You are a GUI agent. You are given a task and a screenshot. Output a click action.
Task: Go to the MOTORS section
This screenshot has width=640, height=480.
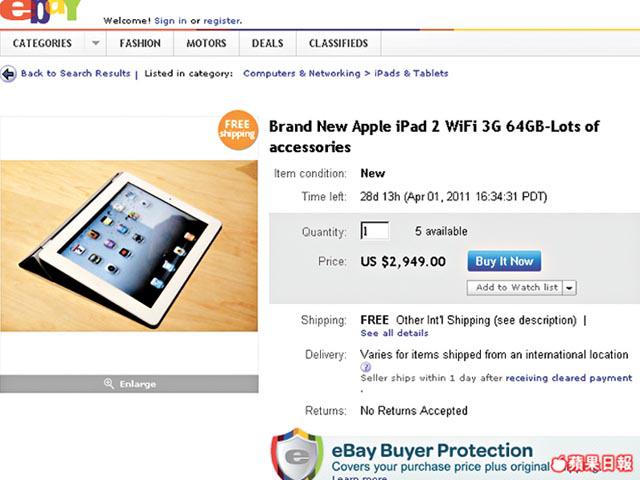coord(206,43)
